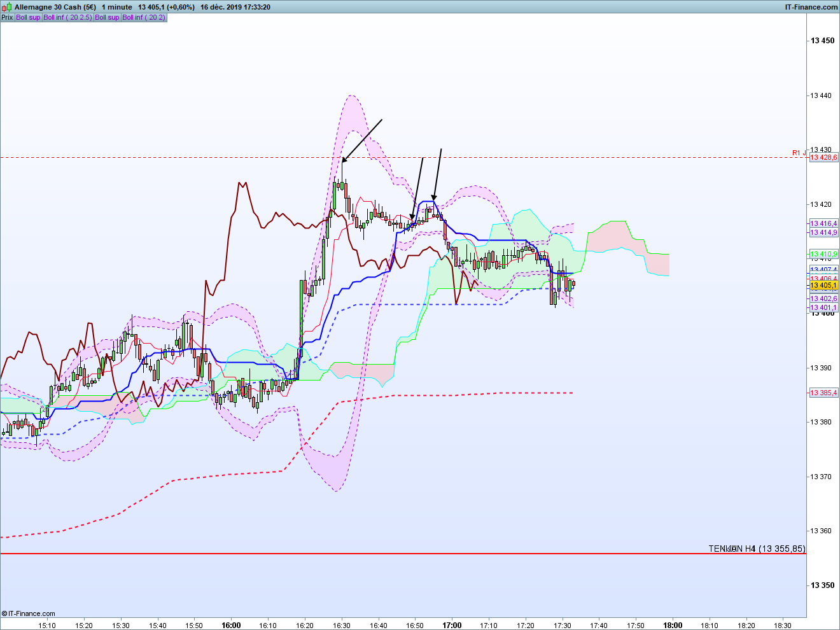Click the red dashed-line price tag 13 385,4
840x630 pixels.
click(824, 393)
